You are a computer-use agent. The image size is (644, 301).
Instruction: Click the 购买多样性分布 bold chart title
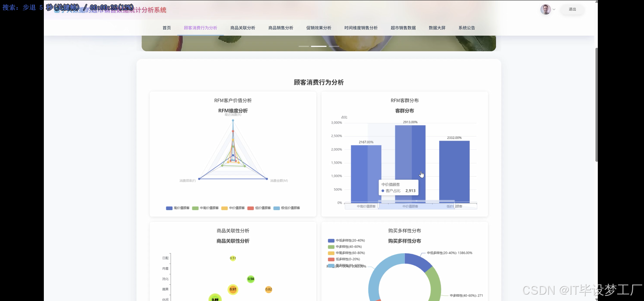pyautogui.click(x=405, y=241)
